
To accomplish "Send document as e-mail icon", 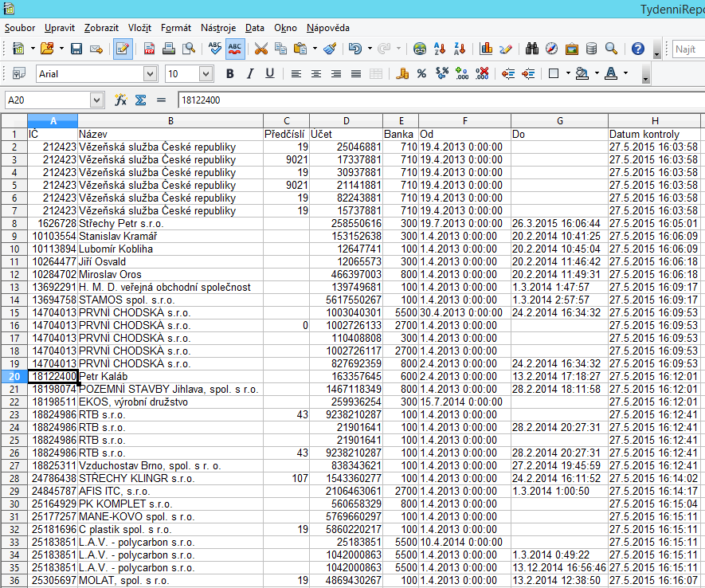I will 96,48.
